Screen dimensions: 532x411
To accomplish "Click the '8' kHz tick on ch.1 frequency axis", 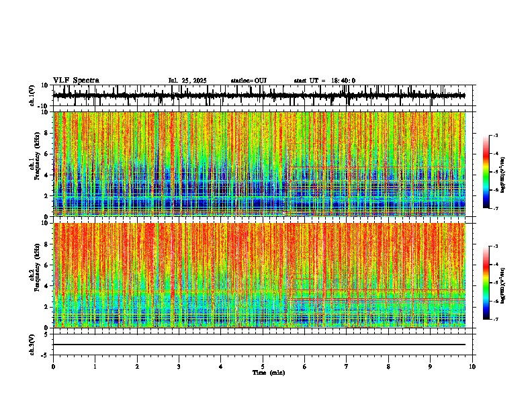I will click(47, 133).
